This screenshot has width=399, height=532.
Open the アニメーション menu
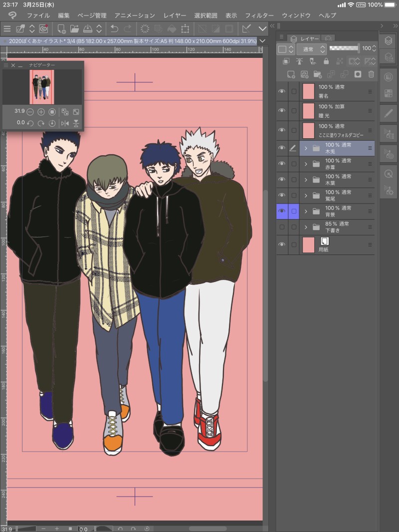(x=135, y=15)
